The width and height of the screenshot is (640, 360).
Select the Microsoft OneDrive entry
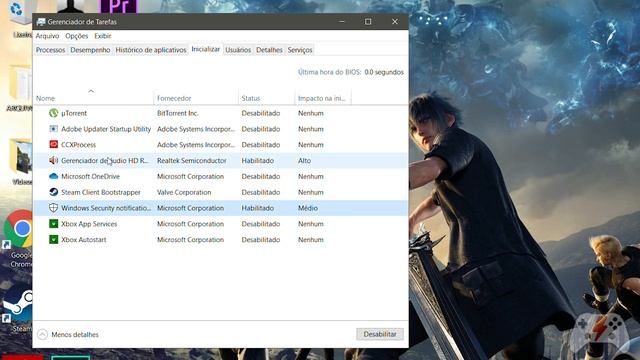tap(91, 176)
